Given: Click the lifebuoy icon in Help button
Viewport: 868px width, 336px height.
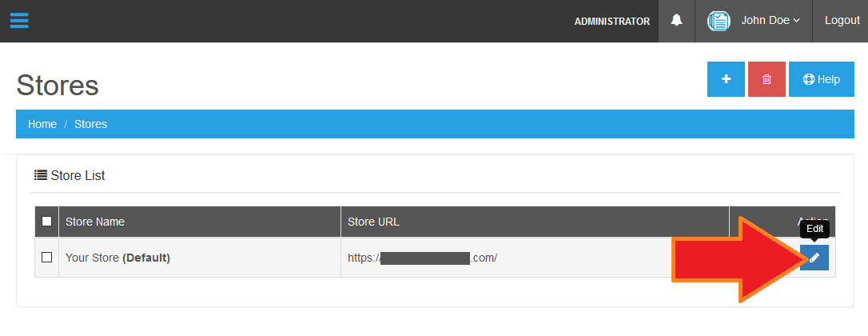Looking at the screenshot, I should click(x=808, y=79).
